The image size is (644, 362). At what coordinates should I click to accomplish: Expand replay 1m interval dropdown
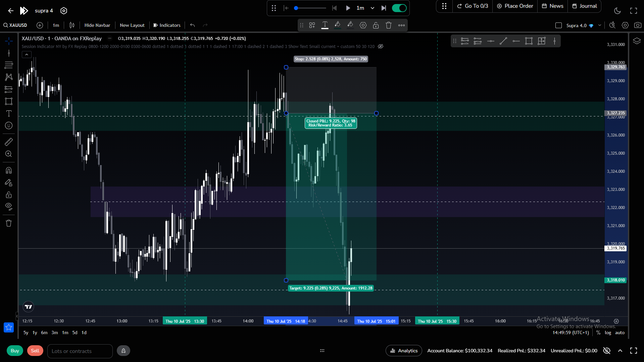tap(372, 8)
